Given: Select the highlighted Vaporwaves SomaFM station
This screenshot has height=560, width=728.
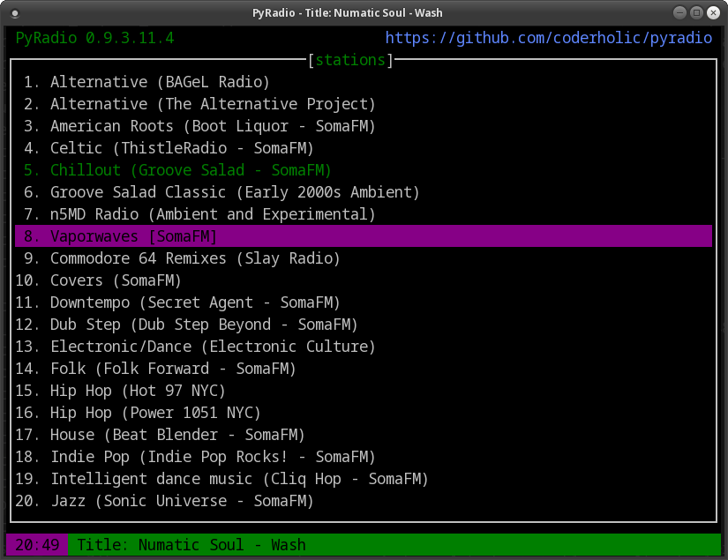Looking at the screenshot, I should (132, 235).
